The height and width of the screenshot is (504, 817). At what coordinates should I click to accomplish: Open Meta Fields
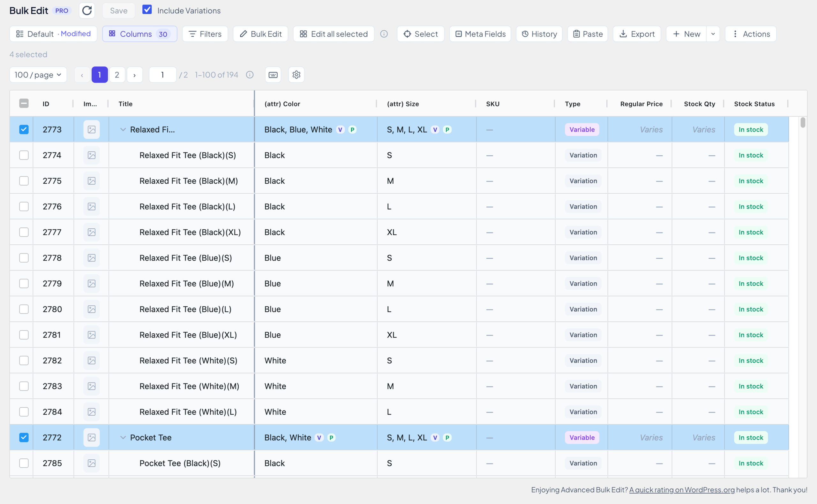480,34
